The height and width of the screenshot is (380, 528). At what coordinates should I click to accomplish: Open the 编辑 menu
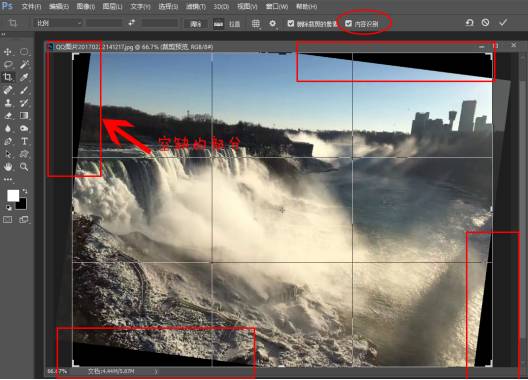coord(59,6)
